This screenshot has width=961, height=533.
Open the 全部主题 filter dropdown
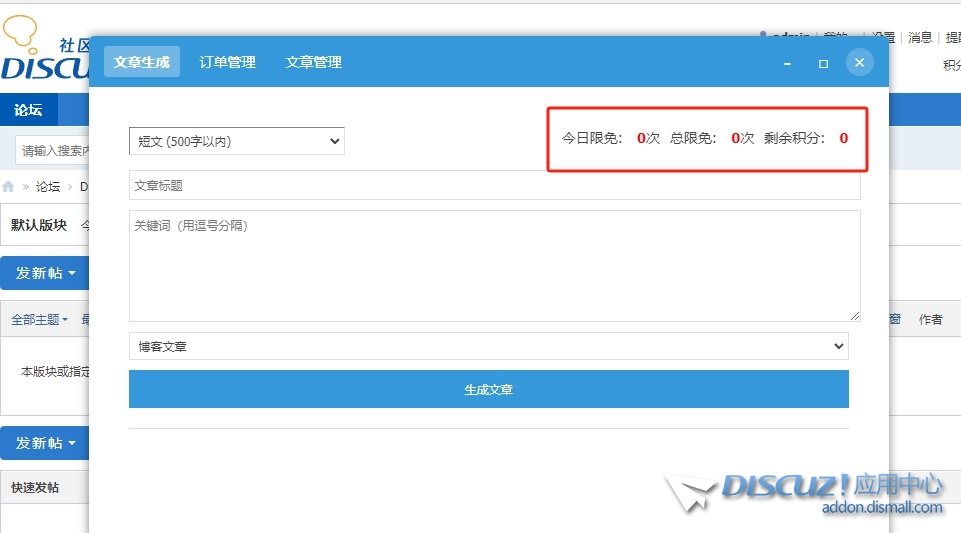tap(39, 320)
